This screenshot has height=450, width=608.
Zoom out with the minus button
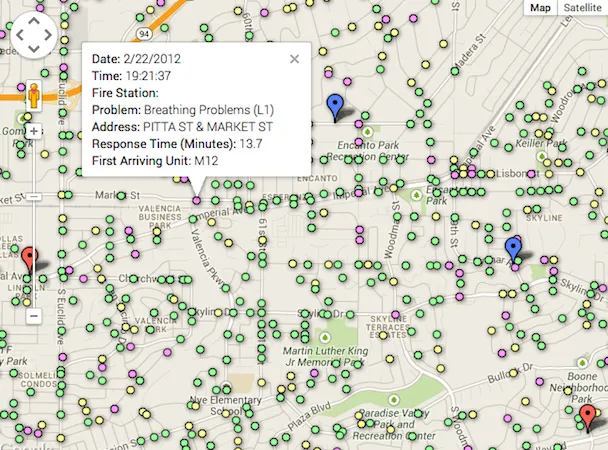[34, 316]
